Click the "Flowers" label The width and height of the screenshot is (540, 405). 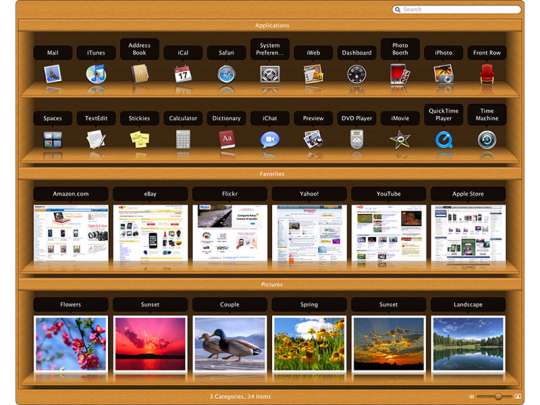(x=71, y=304)
